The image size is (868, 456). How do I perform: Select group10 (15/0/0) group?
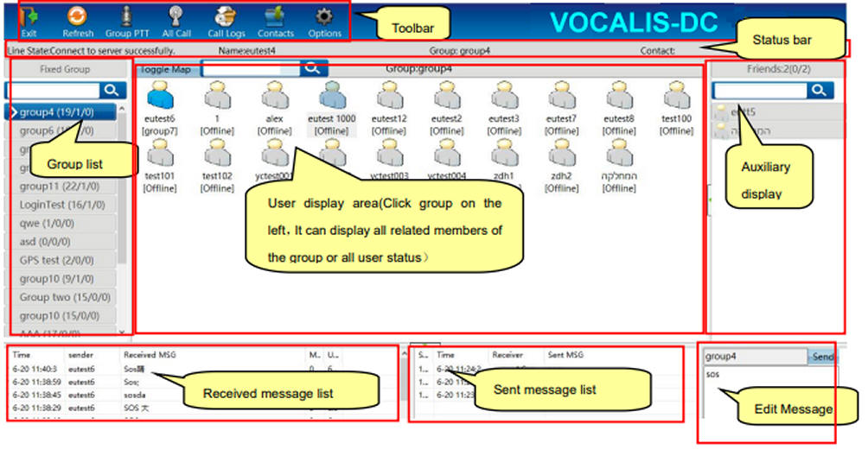click(61, 315)
